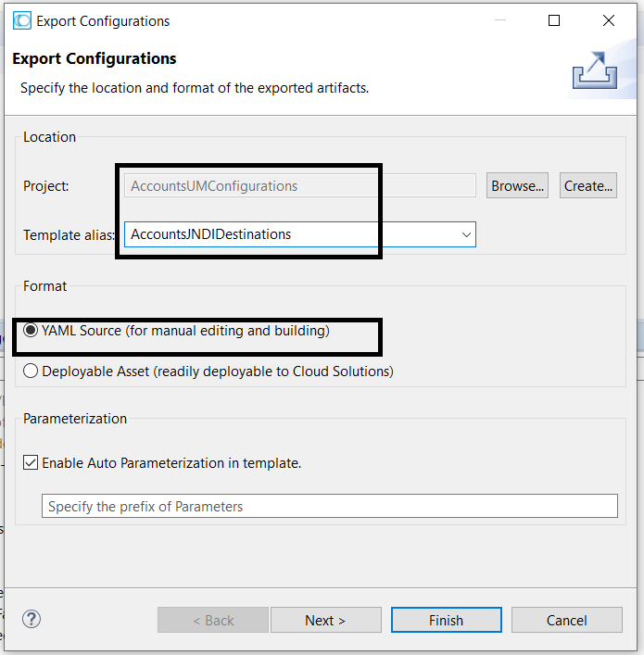Browse for a project location
The image size is (644, 655).
[517, 185]
